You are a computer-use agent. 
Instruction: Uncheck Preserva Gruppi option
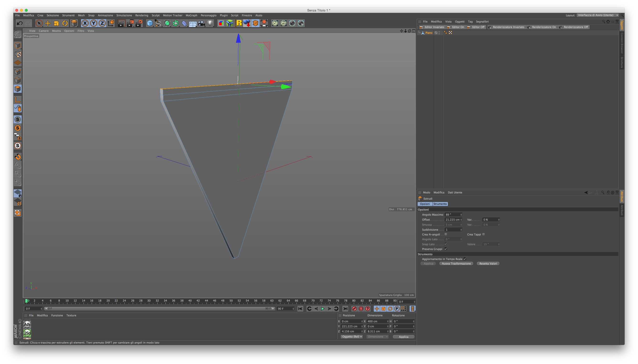click(446, 249)
